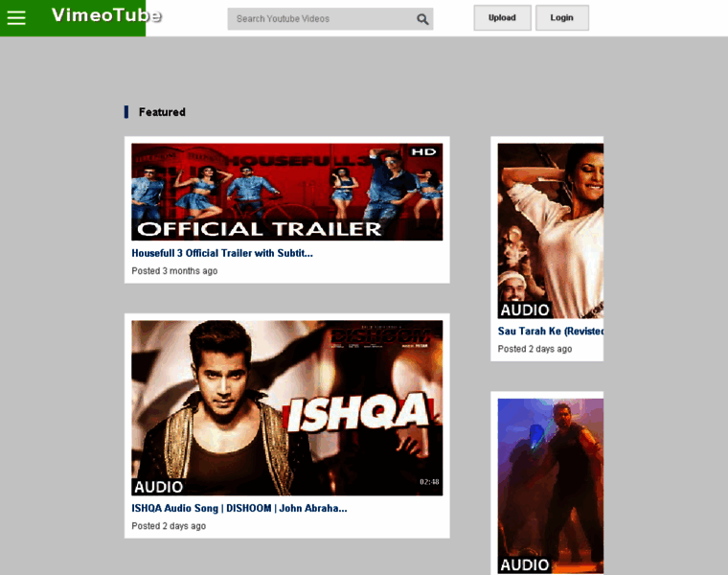The height and width of the screenshot is (575, 728).
Task: Open the Sau Tarah Ke (Revisited) title link
Action: point(551,332)
